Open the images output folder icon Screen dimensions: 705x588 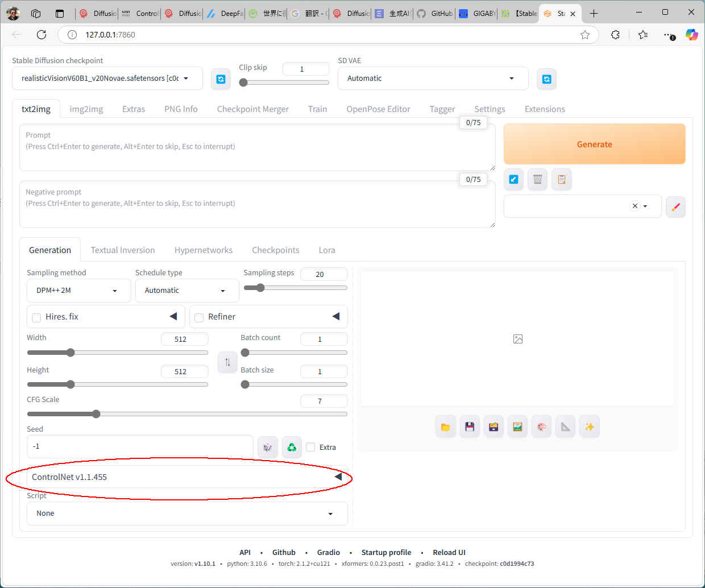(445, 426)
